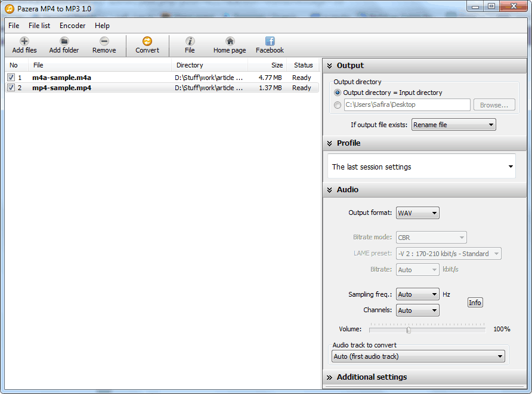
Task: Open the Channels dropdown
Action: pyautogui.click(x=417, y=310)
